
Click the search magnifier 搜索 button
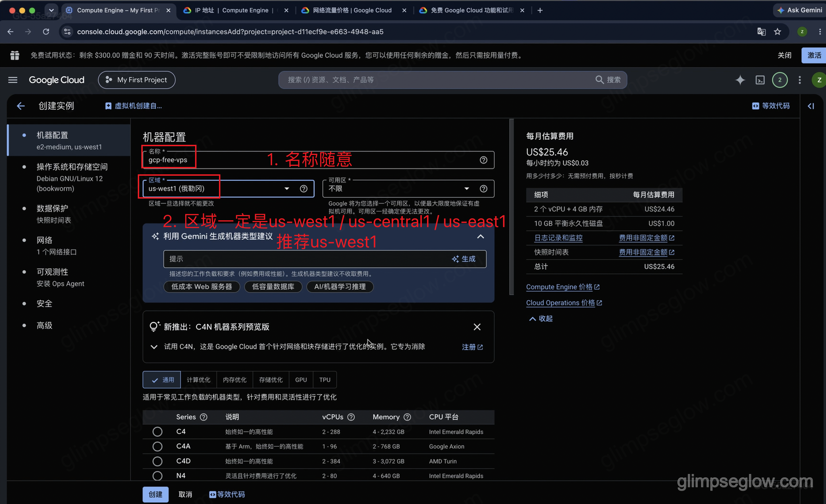coord(608,80)
